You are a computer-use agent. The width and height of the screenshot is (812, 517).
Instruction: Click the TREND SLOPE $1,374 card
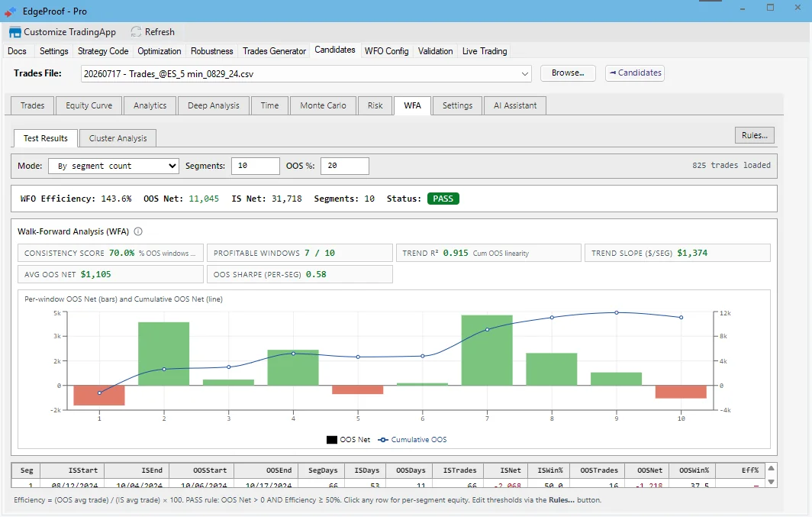(x=678, y=254)
